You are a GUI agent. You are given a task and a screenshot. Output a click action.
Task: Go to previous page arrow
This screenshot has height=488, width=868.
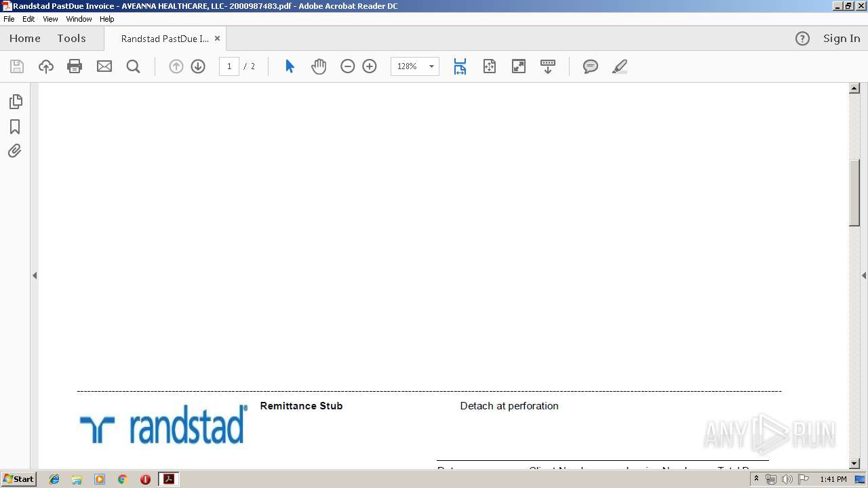point(176,66)
